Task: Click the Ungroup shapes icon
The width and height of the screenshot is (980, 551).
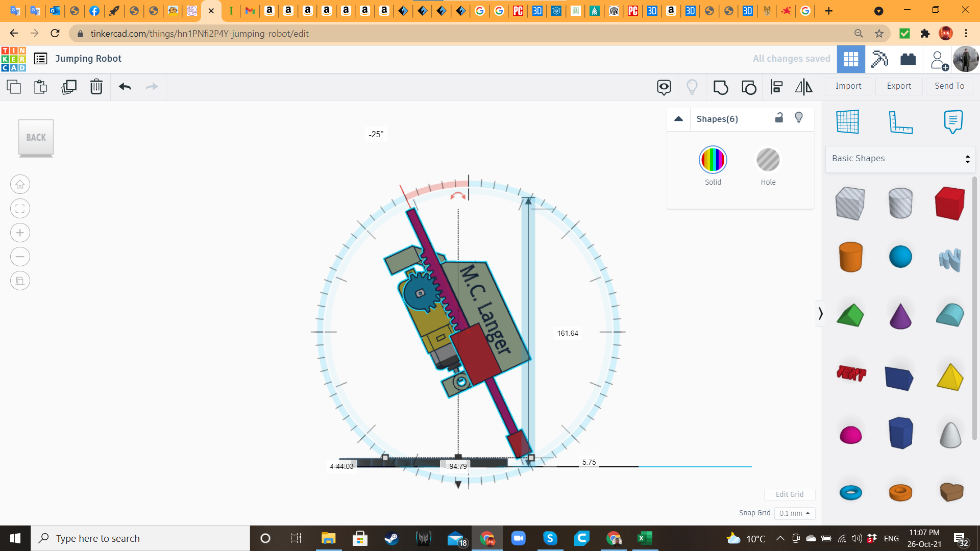Action: tap(748, 87)
